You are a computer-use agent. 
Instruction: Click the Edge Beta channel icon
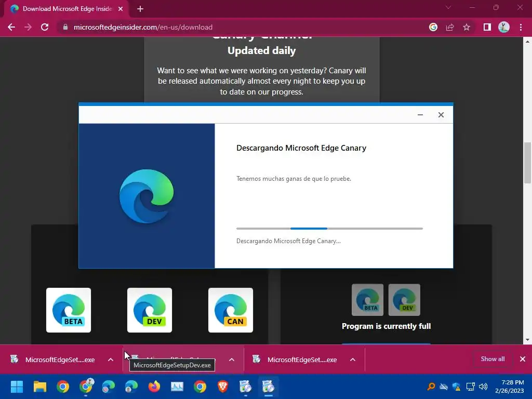tap(69, 310)
